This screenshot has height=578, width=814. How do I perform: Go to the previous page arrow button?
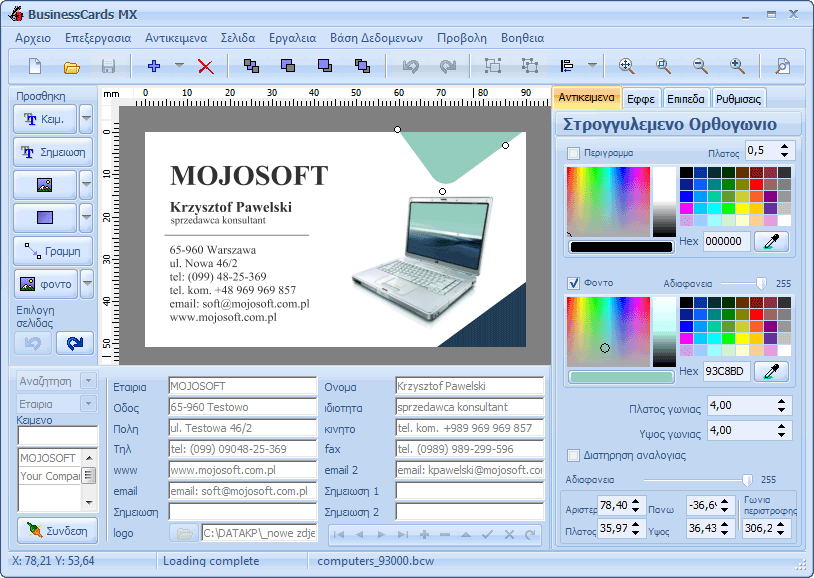[x=33, y=343]
